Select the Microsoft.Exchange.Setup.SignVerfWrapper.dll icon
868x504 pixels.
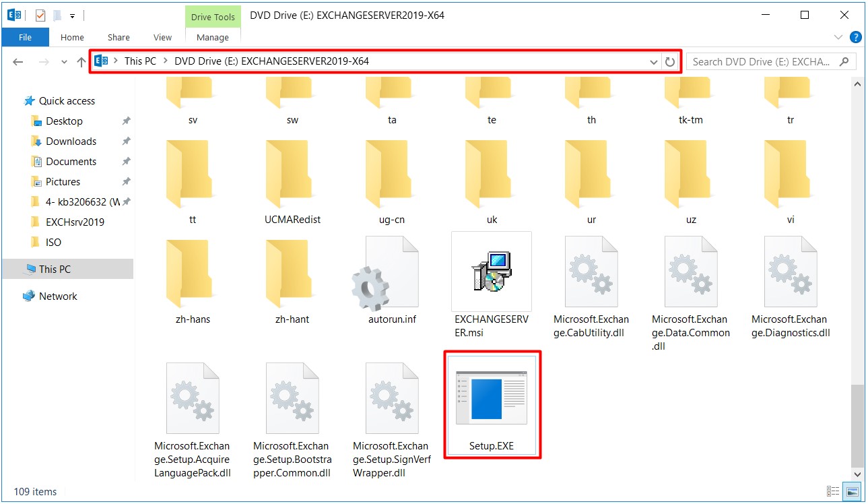point(391,398)
